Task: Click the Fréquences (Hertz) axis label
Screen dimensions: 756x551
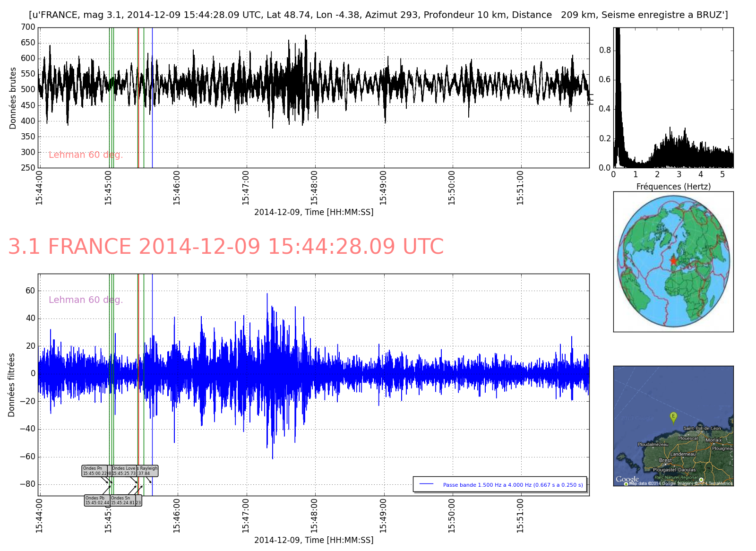Action: coord(673,187)
